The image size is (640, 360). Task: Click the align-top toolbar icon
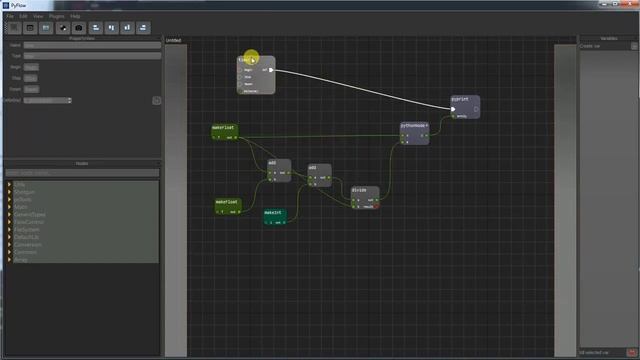pyautogui.click(x=111, y=28)
